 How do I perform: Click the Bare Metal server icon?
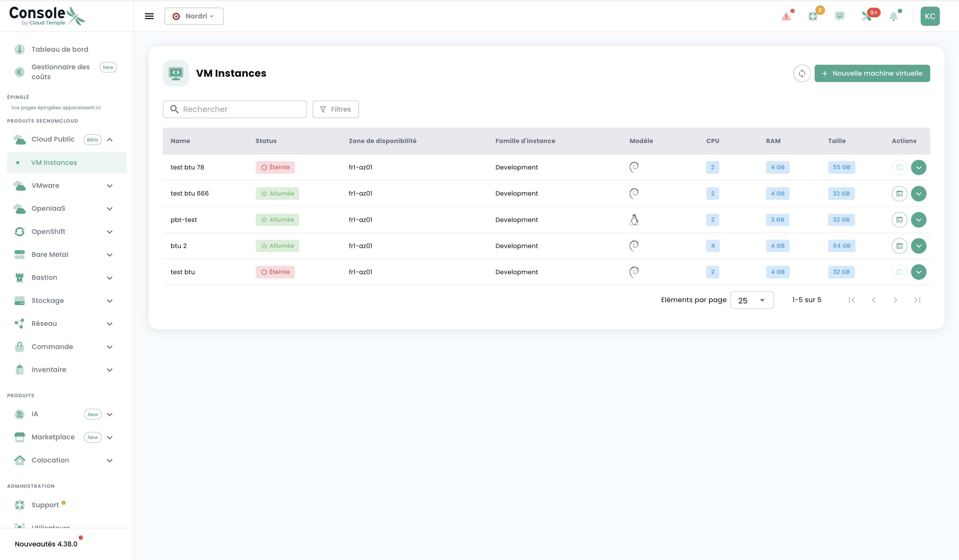tap(19, 255)
